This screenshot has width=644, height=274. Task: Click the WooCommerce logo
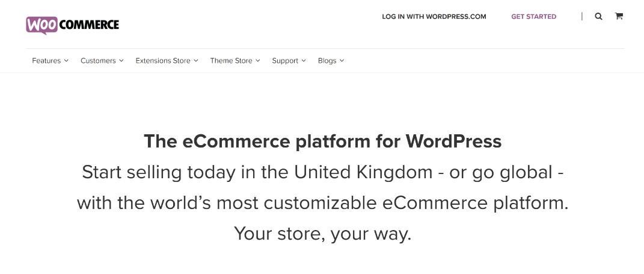(x=72, y=25)
